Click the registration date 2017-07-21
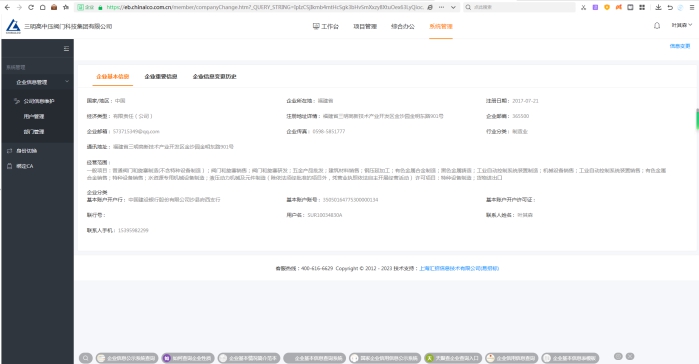 point(525,101)
